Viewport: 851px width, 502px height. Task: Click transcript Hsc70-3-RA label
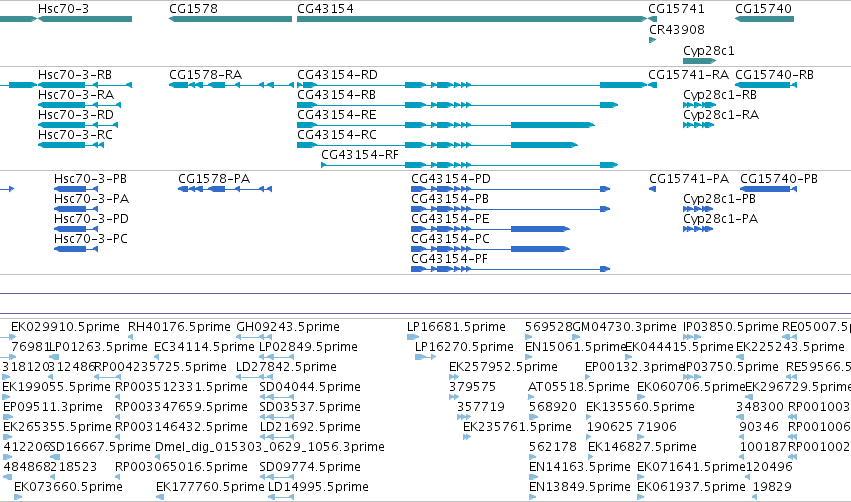(76, 95)
